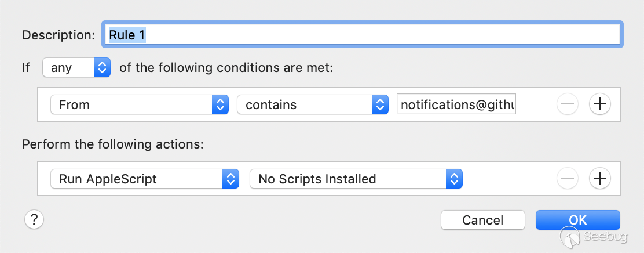Screen dimensions: 644x253
Task: Remove the From condition with minus button
Action: click(x=567, y=104)
